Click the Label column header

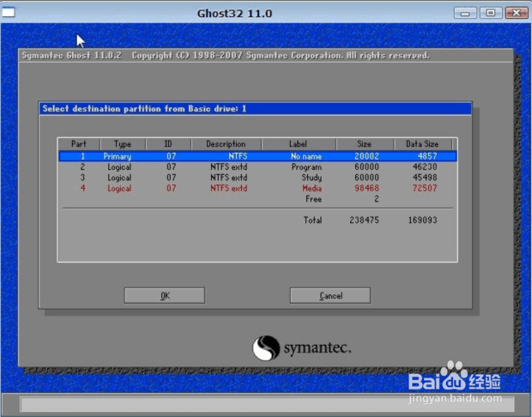point(299,144)
